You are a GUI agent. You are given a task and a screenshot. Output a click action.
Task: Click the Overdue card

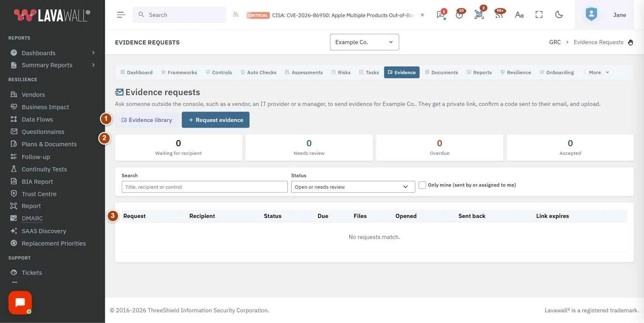[x=439, y=147]
